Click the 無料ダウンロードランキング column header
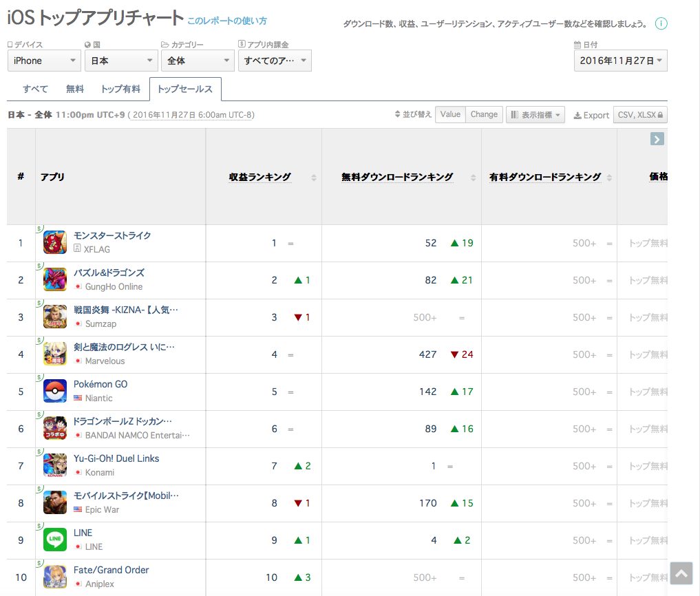The width and height of the screenshot is (700, 596). (397, 177)
